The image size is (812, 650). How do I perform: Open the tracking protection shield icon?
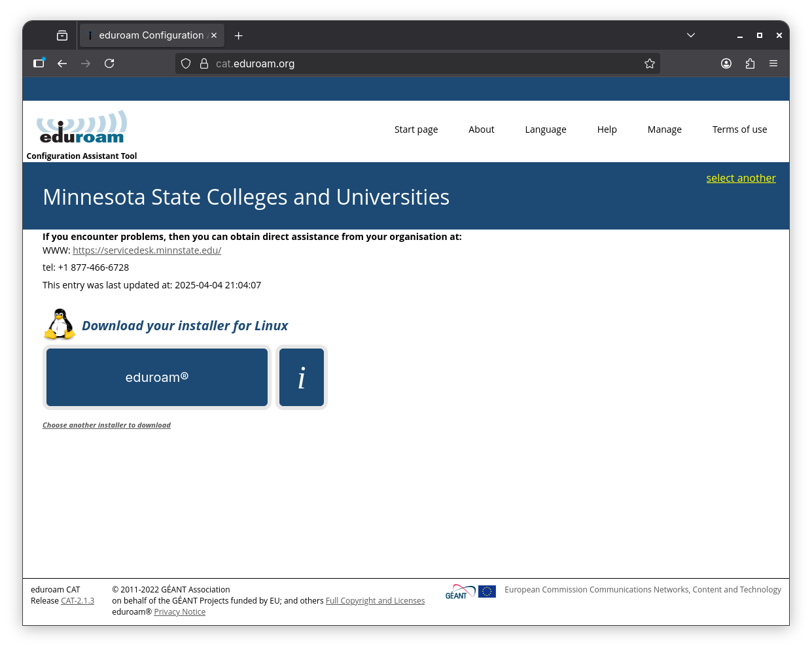(186, 63)
